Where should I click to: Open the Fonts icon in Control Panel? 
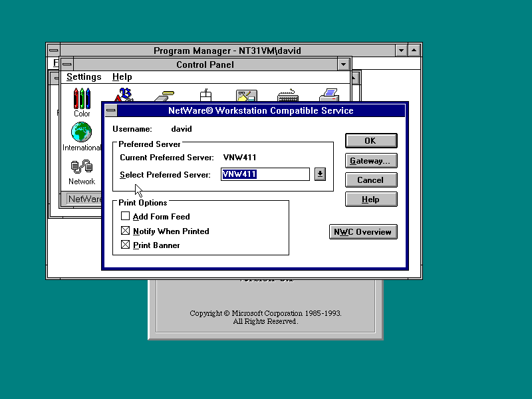click(x=124, y=94)
